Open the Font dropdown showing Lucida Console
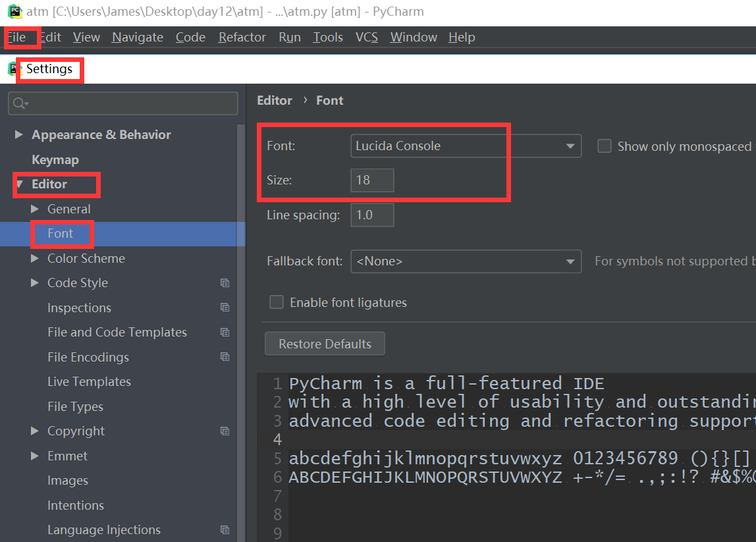This screenshot has height=542, width=756. [570, 146]
